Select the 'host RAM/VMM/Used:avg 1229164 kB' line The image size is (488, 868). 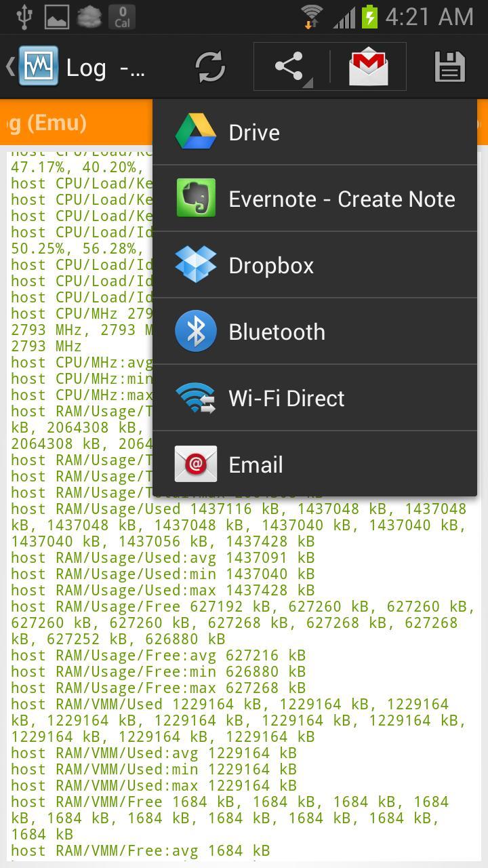click(154, 753)
